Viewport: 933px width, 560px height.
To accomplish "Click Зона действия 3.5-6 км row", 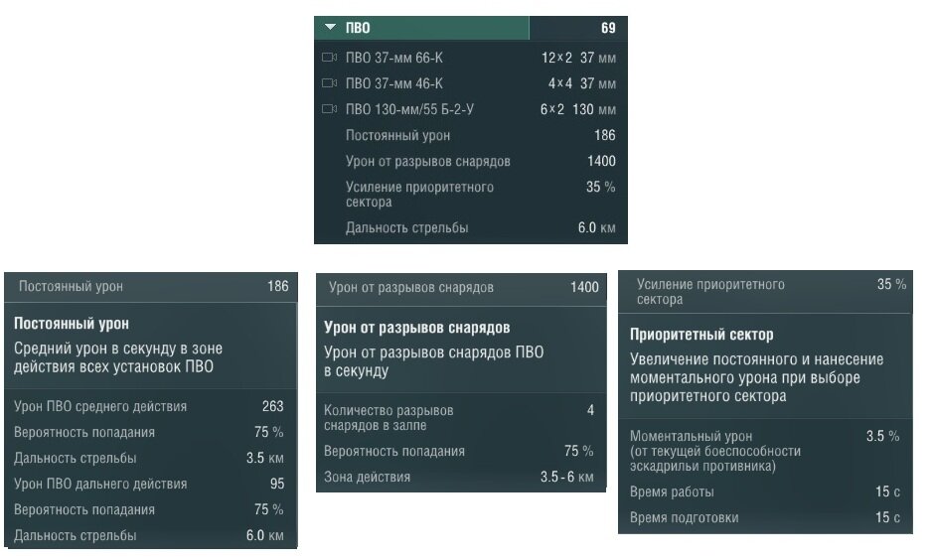I will pos(459,477).
